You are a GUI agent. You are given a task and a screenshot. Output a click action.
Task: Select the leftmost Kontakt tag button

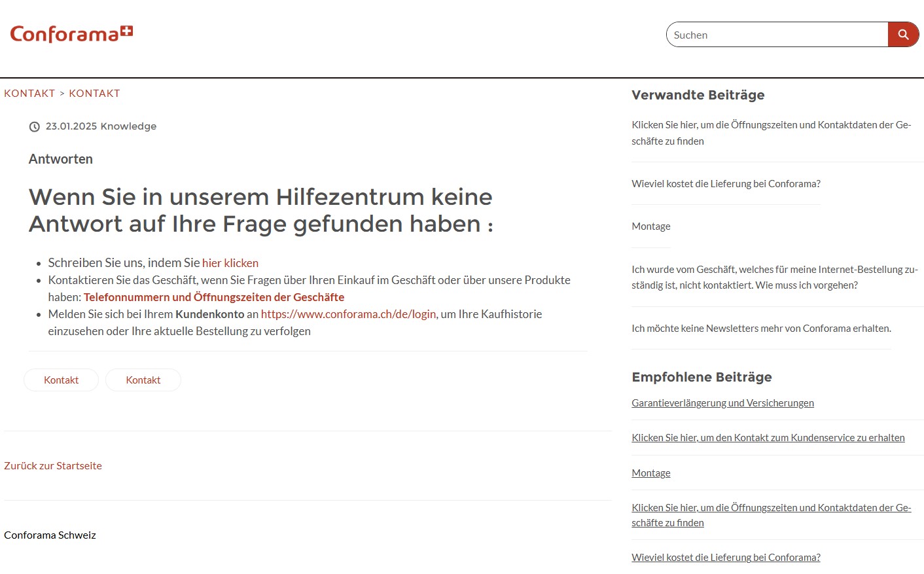point(61,380)
